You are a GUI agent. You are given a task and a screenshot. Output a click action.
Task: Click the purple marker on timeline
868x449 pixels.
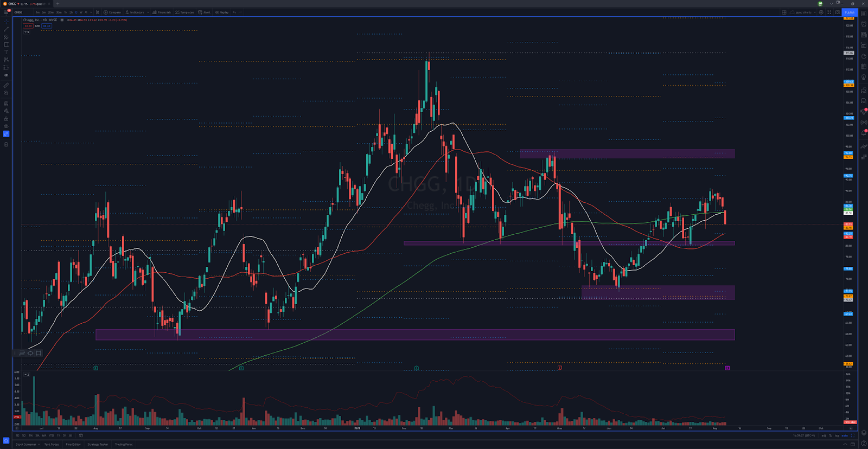727,368
